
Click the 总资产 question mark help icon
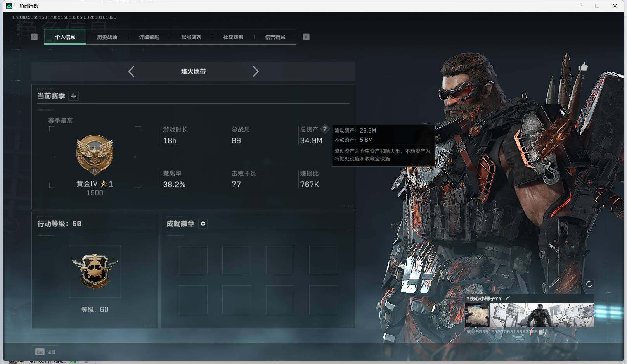pyautogui.click(x=325, y=129)
